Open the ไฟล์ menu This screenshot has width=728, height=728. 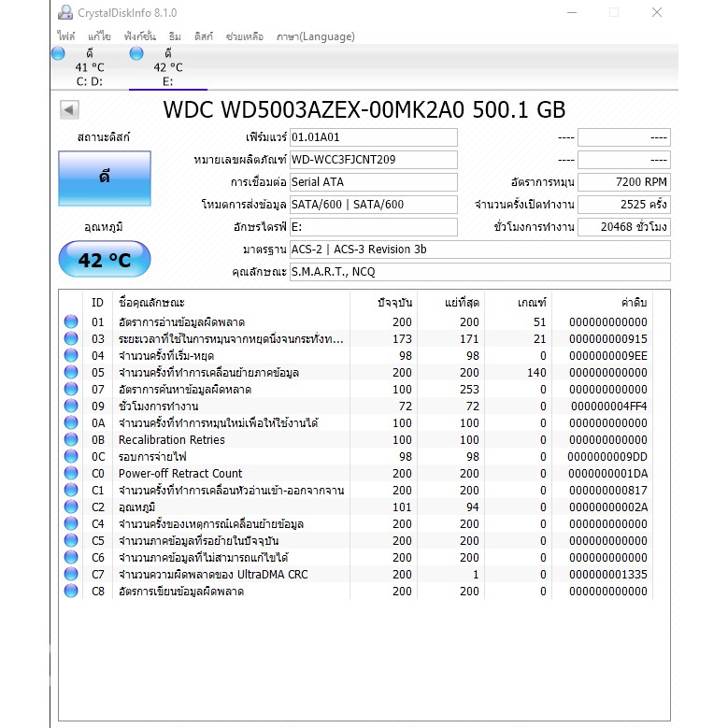point(65,36)
